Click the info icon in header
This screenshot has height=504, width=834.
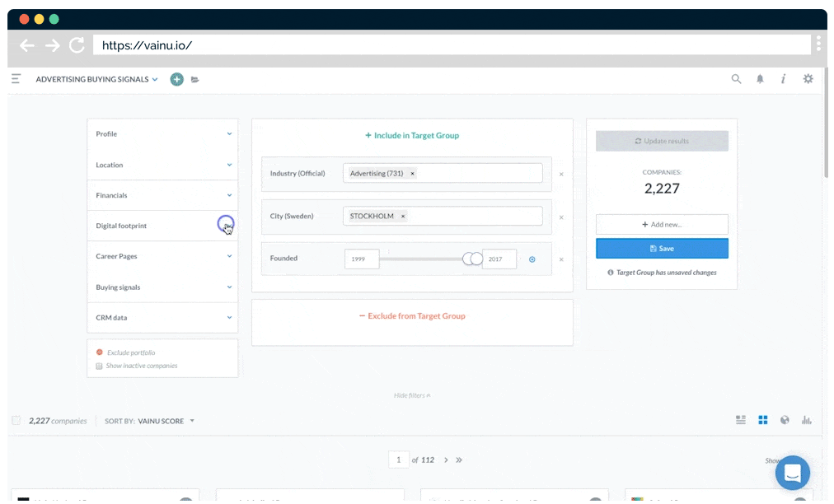click(783, 79)
